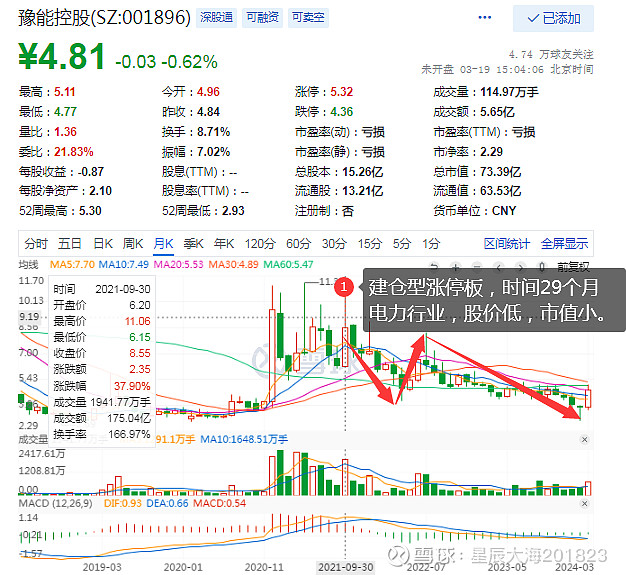
Task: Open the 前复权 price adjustment dropdown
Action: (573, 267)
